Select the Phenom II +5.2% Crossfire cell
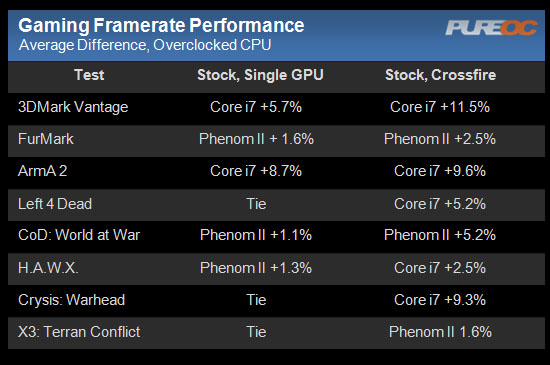This screenshot has height=365, width=550. click(440, 235)
